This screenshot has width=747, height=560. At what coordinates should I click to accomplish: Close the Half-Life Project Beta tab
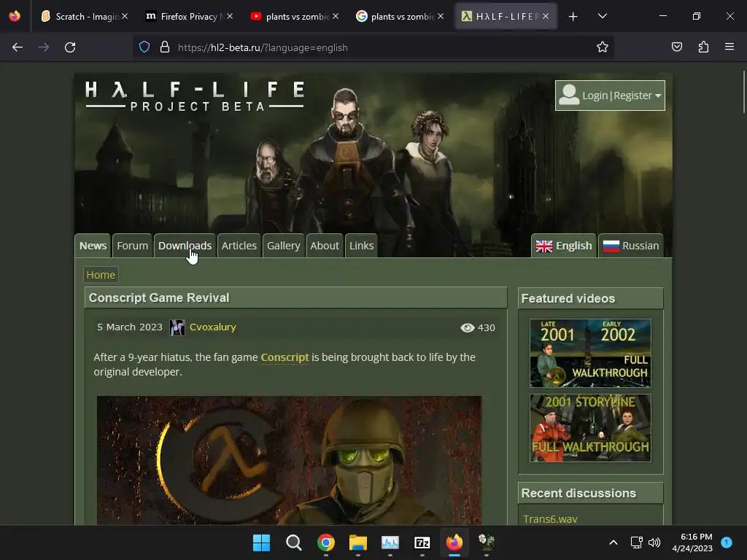546,16
